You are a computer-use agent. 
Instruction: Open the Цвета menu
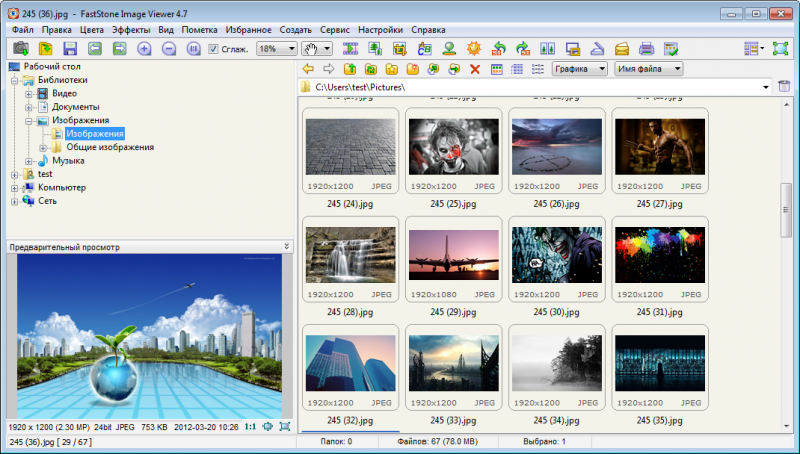click(x=92, y=30)
